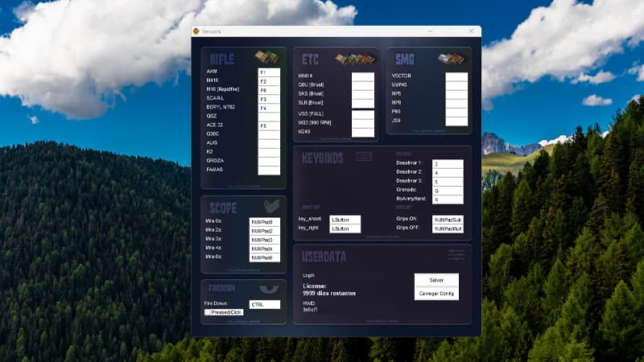Click the Fire Down CTRL key field

[x=264, y=304]
